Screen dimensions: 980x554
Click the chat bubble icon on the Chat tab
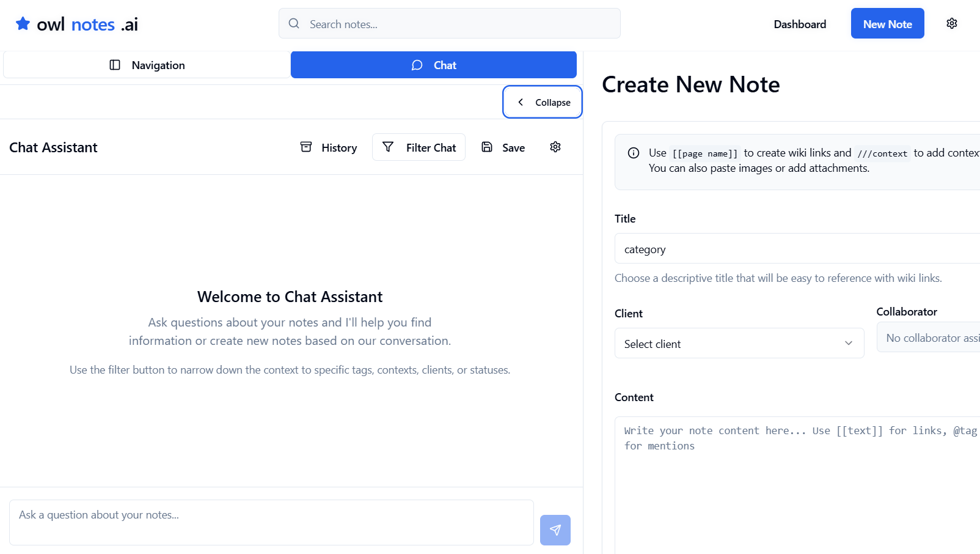(416, 65)
